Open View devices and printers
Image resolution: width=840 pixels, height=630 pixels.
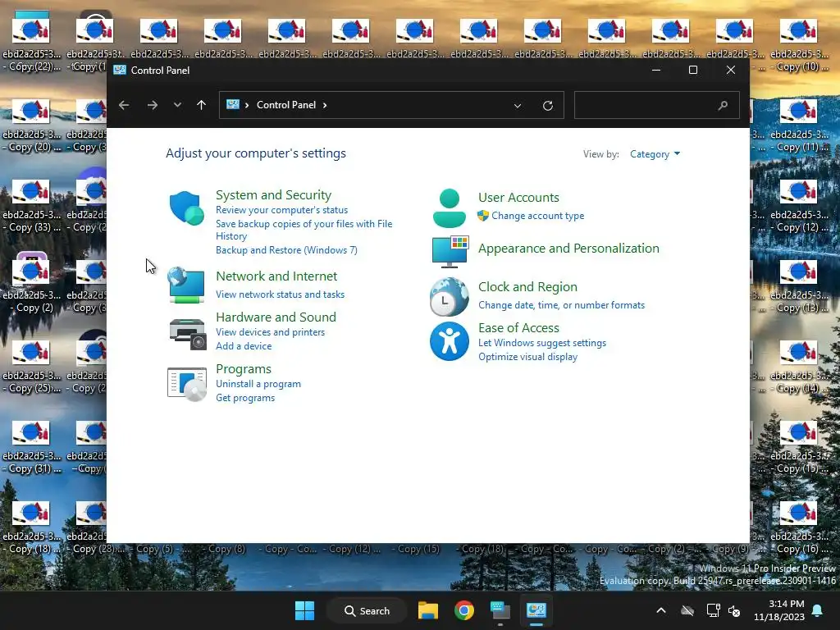270,332
